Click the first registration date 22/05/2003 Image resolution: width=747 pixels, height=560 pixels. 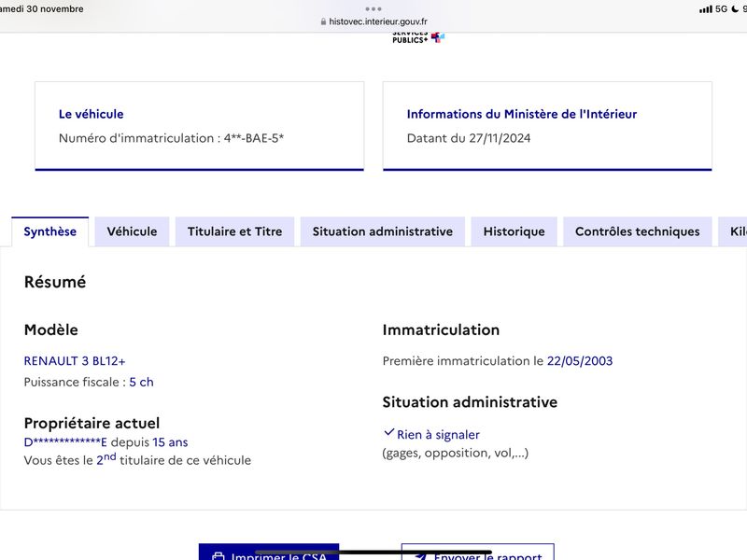click(x=580, y=361)
